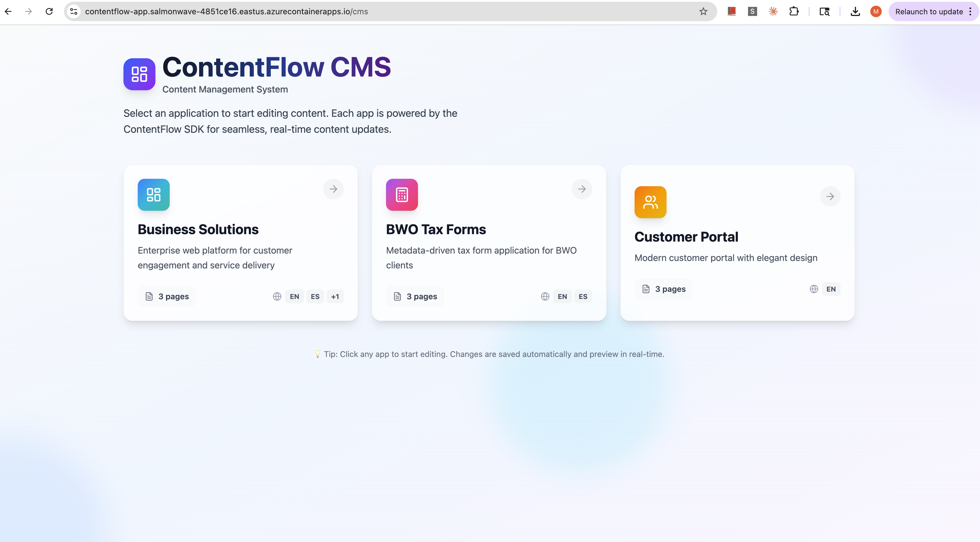Click the browser back arrow
The height and width of the screenshot is (542, 980).
[x=8, y=11]
